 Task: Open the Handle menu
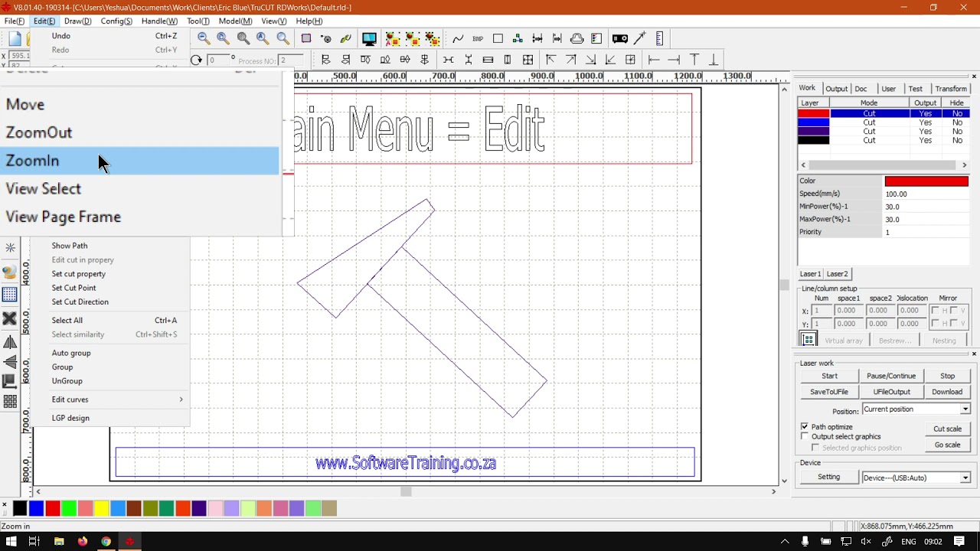(159, 21)
